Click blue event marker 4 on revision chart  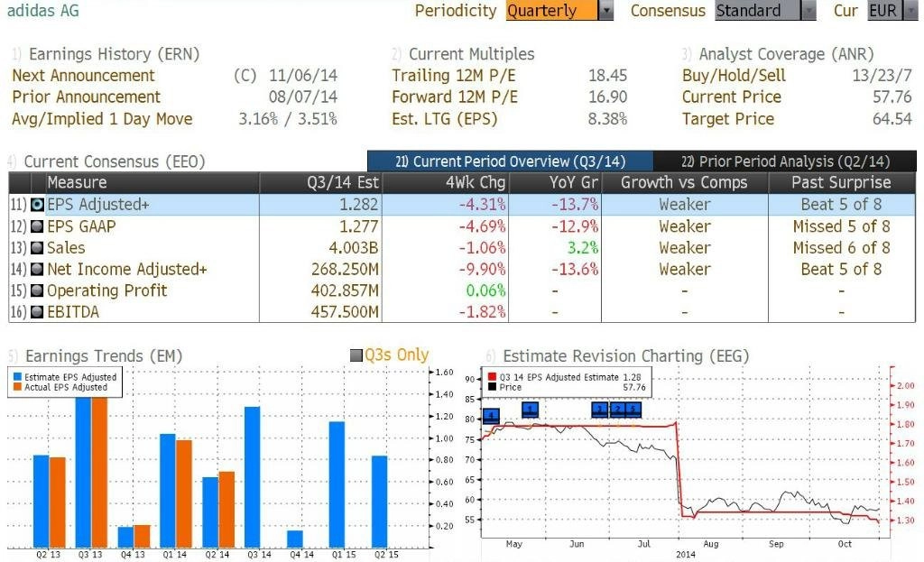click(x=491, y=417)
